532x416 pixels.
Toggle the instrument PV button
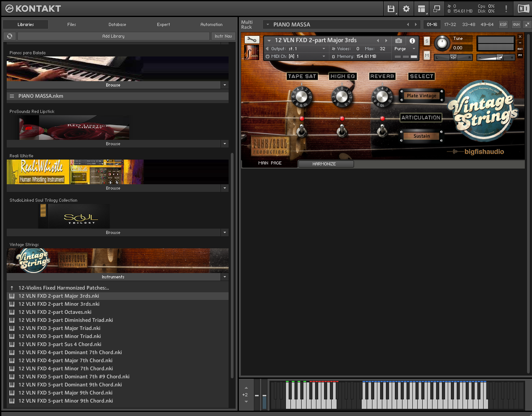click(x=520, y=55)
